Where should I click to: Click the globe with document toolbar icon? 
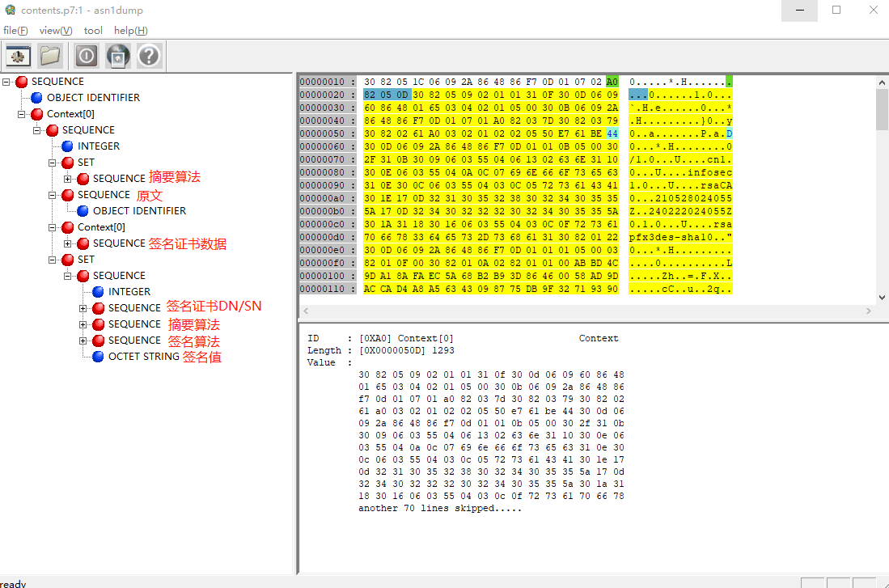coord(118,56)
